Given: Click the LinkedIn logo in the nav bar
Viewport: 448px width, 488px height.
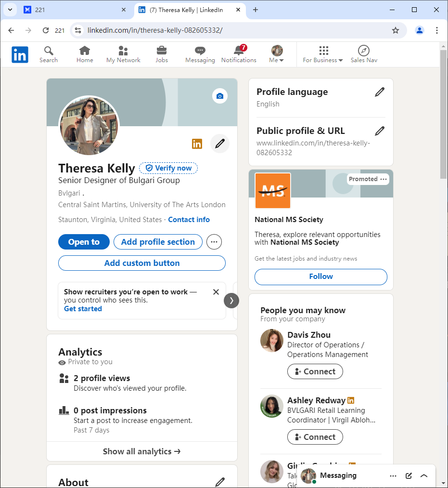Looking at the screenshot, I should (x=20, y=54).
